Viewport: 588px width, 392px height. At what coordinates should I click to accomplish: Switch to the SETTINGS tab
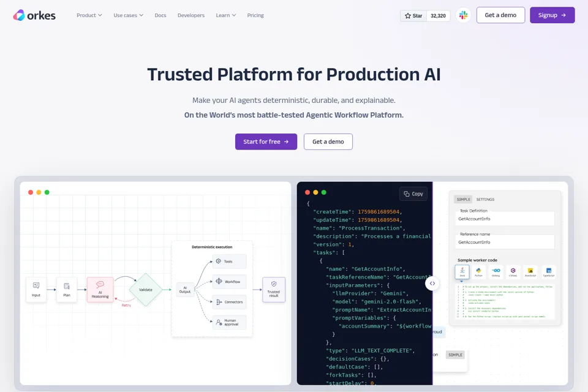click(x=485, y=199)
